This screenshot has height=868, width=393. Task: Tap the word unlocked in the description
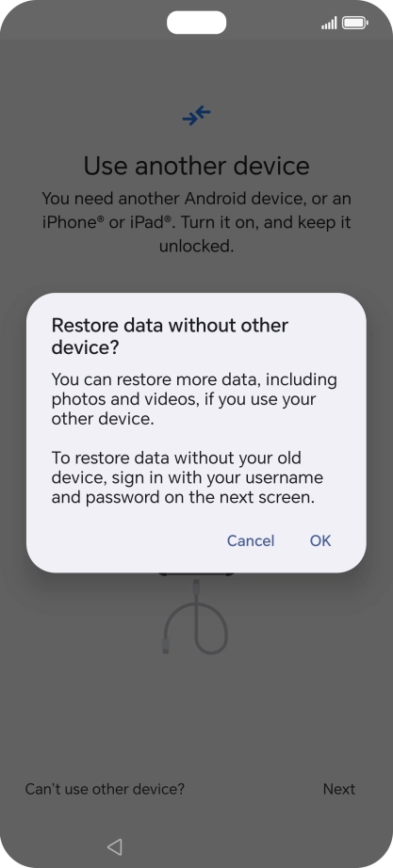point(196,246)
